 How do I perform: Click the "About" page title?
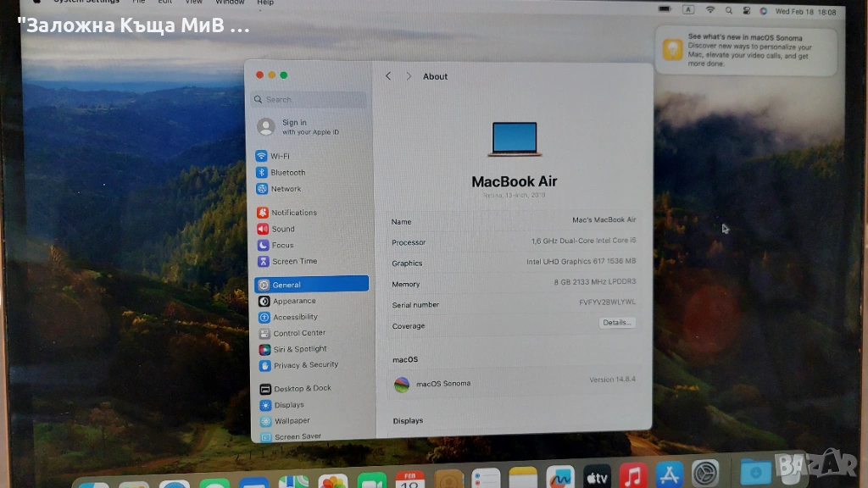tap(435, 76)
